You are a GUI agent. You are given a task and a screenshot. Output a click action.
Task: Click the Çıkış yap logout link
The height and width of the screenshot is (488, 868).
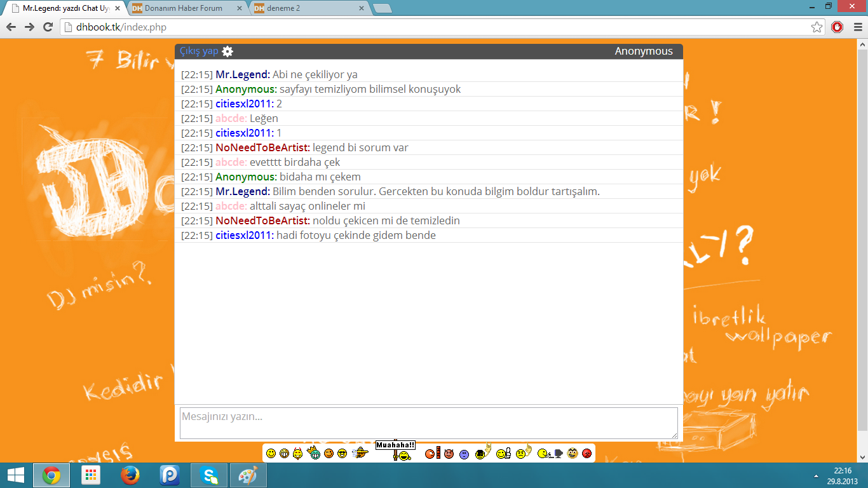(x=199, y=51)
